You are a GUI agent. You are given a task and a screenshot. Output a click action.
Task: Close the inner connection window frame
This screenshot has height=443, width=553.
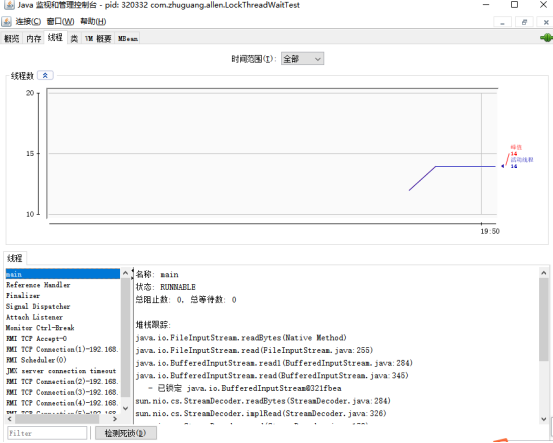[546, 22]
